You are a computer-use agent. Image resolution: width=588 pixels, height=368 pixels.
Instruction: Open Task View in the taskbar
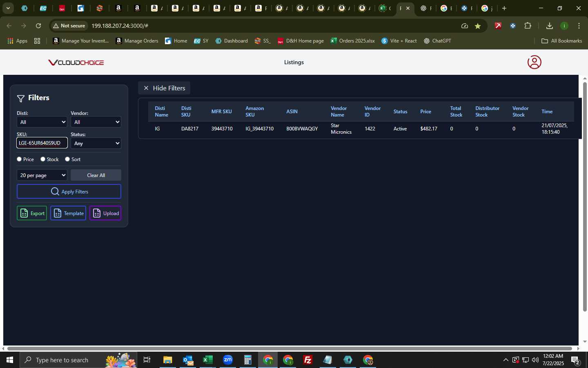147,360
